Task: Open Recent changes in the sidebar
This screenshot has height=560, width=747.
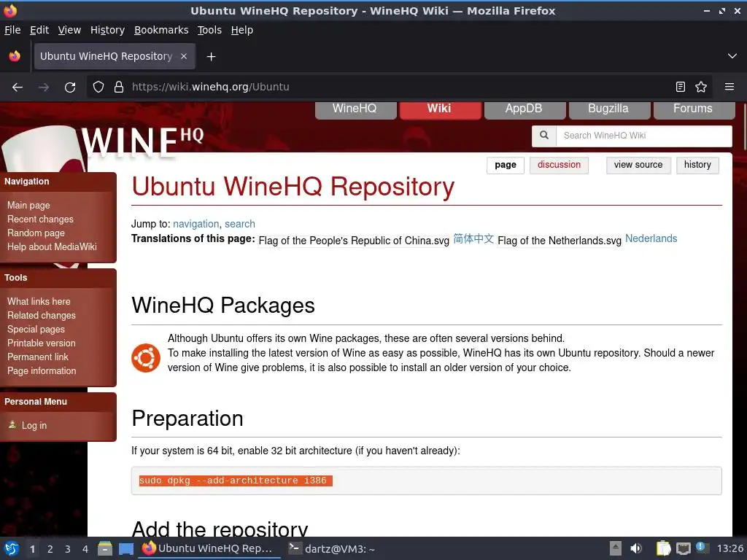Action: point(41,219)
